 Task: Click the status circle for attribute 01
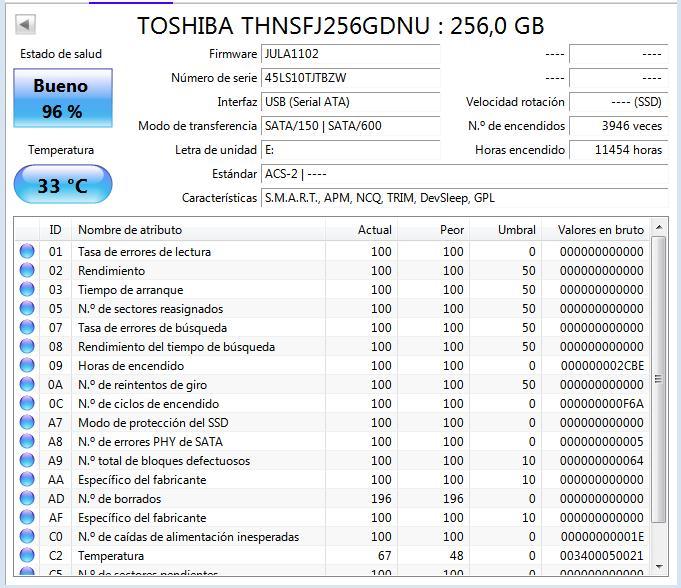coord(27,251)
